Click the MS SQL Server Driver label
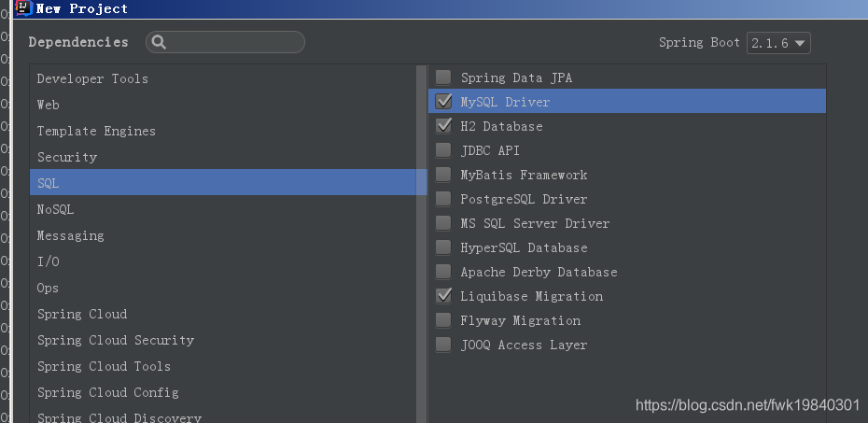The height and width of the screenshot is (423, 868). [535, 224]
